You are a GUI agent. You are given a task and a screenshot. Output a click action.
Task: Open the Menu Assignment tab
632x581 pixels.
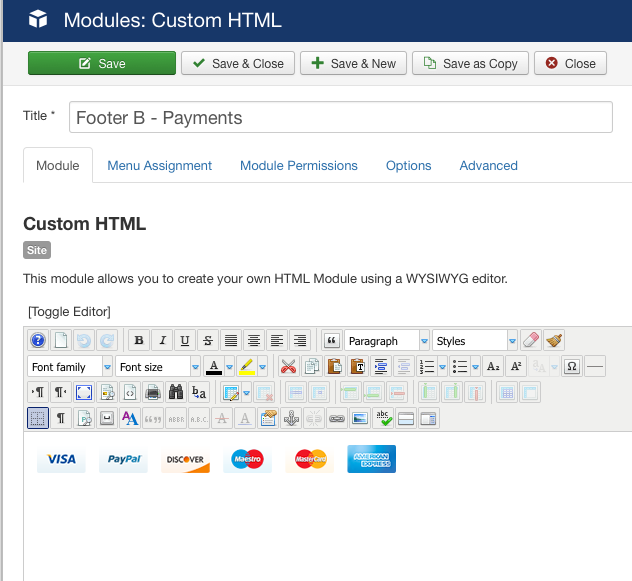(x=159, y=166)
